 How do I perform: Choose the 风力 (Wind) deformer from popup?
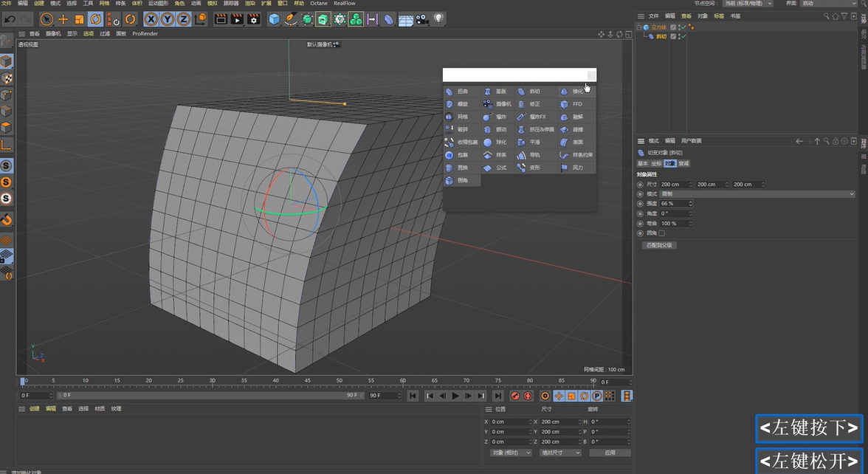pos(576,168)
